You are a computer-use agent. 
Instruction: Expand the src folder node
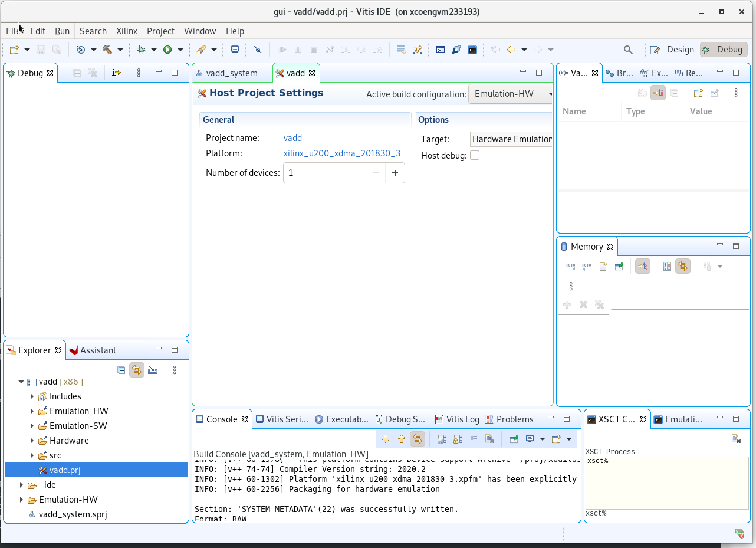[x=32, y=455]
